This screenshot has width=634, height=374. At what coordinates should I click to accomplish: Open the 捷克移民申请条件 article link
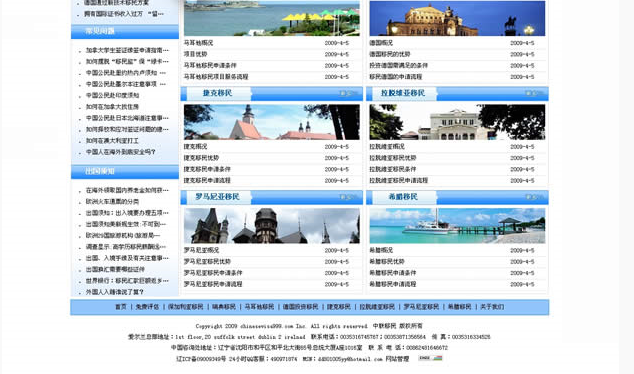coord(207,169)
